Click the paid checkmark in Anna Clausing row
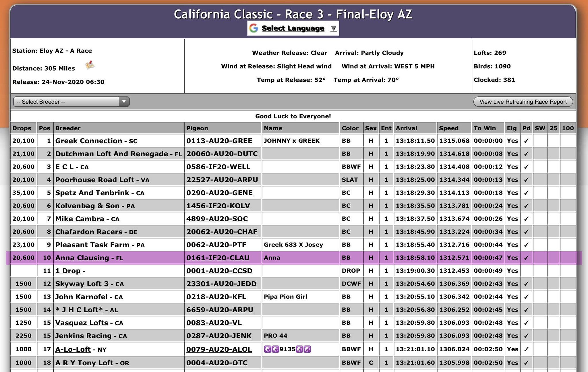Viewport: 588px width, 372px height. click(526, 258)
